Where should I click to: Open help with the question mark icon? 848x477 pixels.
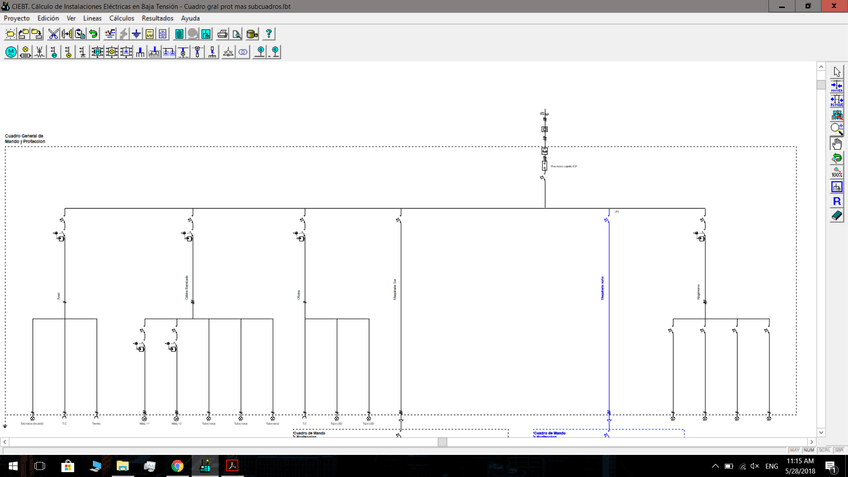[269, 34]
